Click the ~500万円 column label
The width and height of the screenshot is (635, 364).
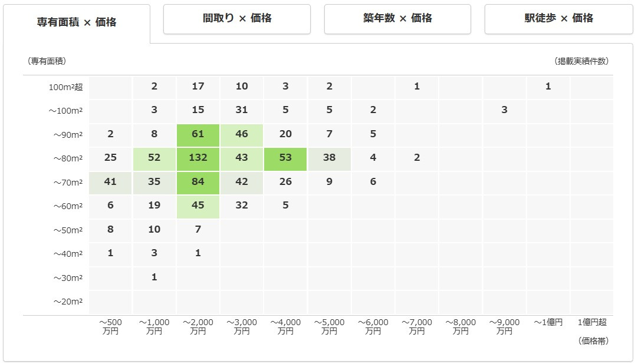[x=111, y=326]
